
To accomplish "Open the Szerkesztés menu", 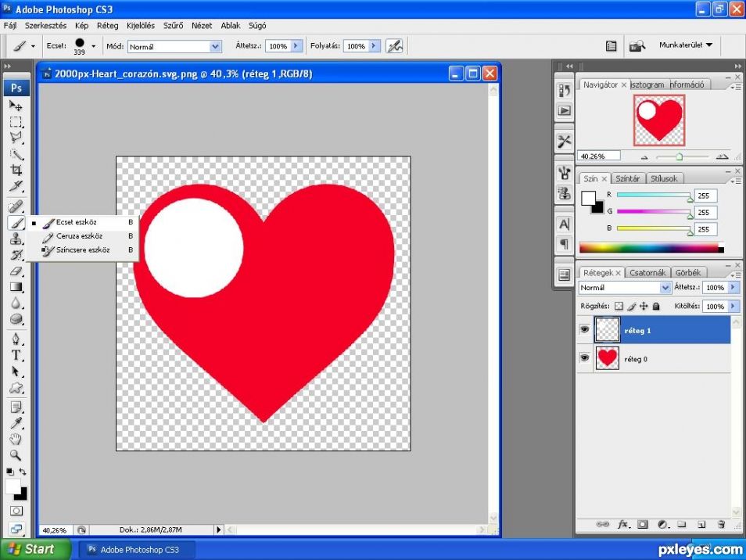I will click(x=45, y=25).
